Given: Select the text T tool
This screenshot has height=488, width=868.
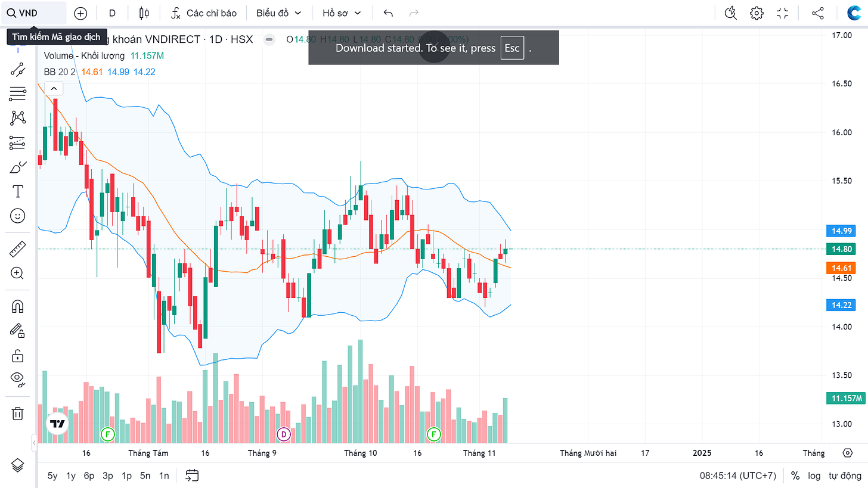Looking at the screenshot, I should pyautogui.click(x=18, y=191).
